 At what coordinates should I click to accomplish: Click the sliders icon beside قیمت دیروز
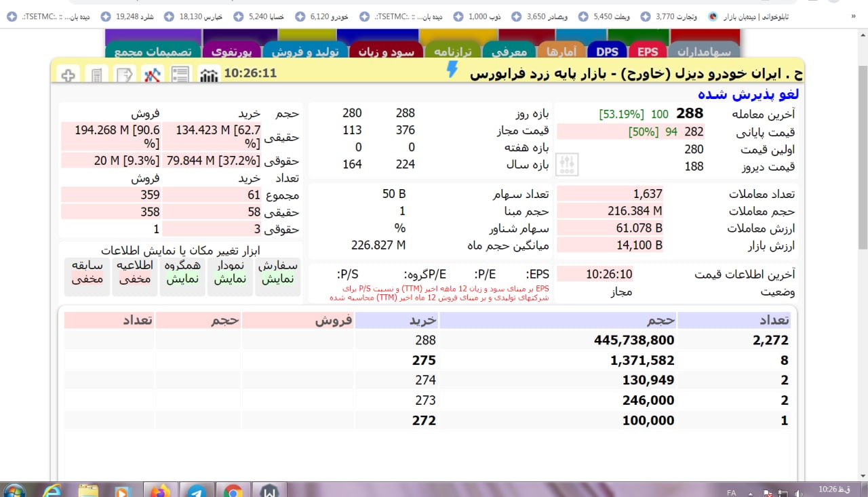pyautogui.click(x=568, y=163)
